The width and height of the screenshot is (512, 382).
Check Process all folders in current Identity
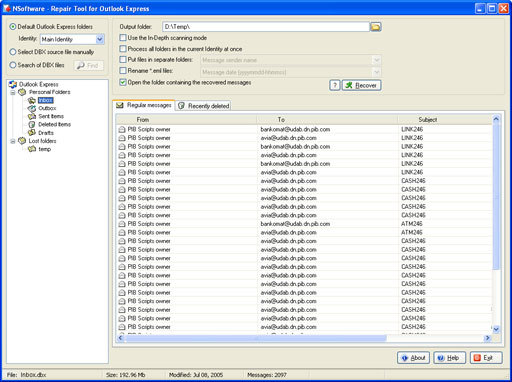click(123, 49)
